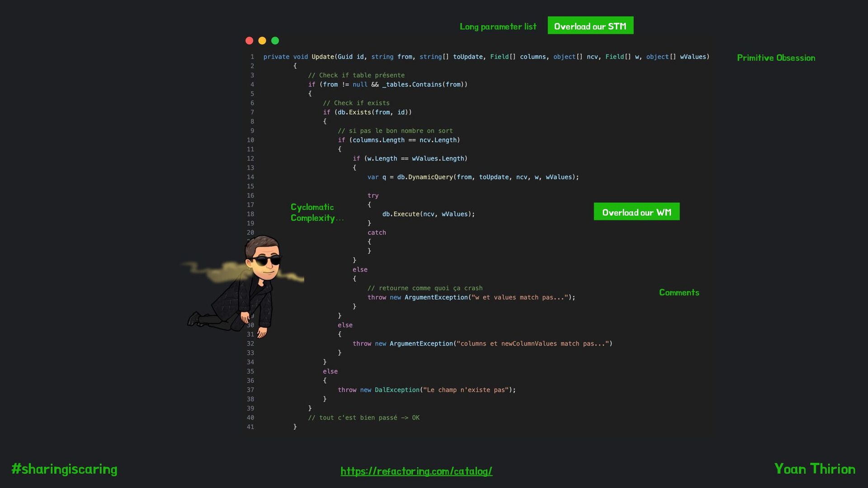
Task: Open the refactoring.com catalog link
Action: [x=416, y=471]
